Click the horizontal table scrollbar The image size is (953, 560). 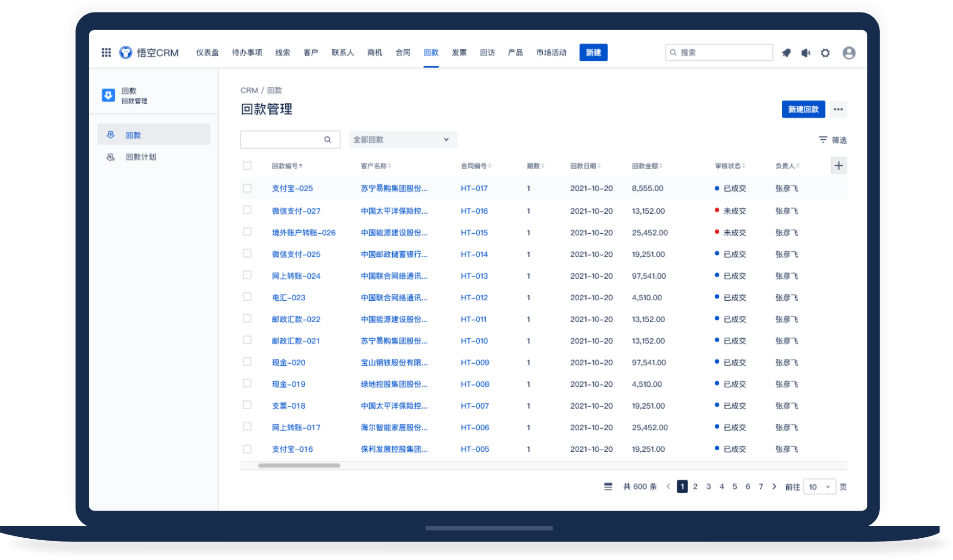(299, 466)
